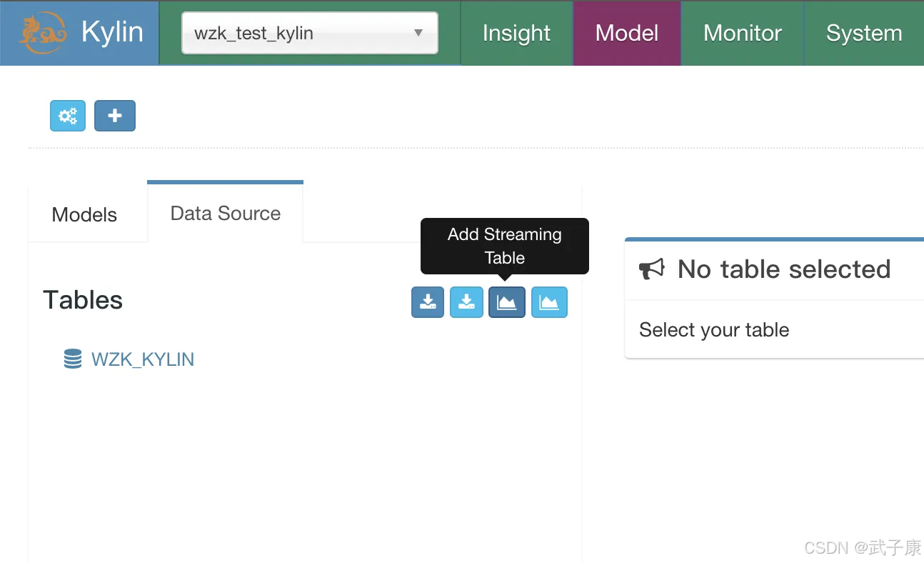Click the first Load Table download icon
The image size is (924, 563).
(428, 302)
